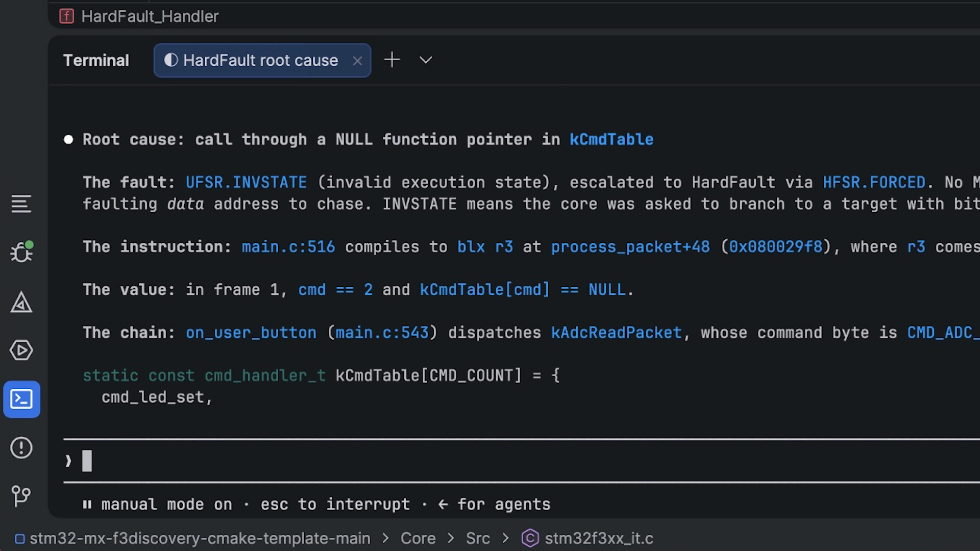The height and width of the screenshot is (551, 980).
Task: Click the Terminal panel title
Action: click(x=96, y=60)
